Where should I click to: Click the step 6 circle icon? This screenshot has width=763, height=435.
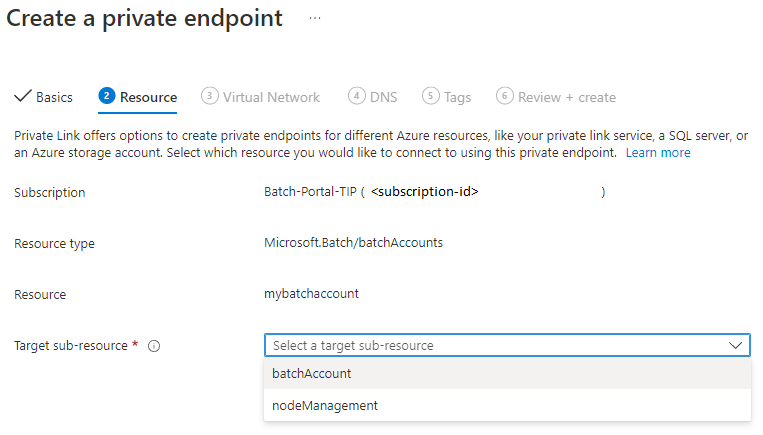505,96
